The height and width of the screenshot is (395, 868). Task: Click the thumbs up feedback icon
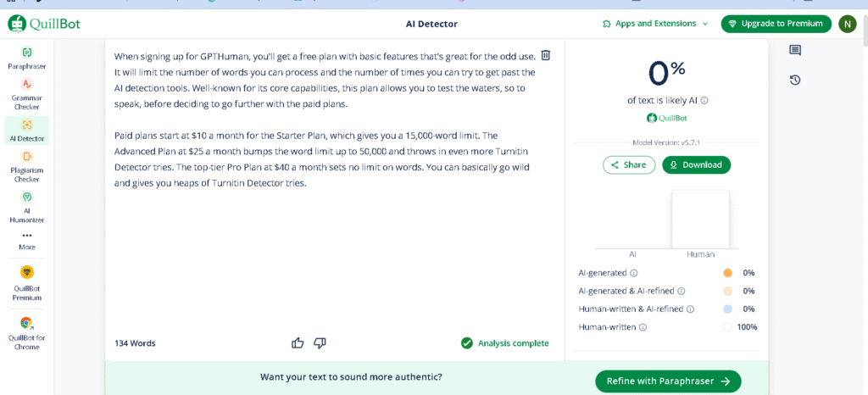(298, 342)
